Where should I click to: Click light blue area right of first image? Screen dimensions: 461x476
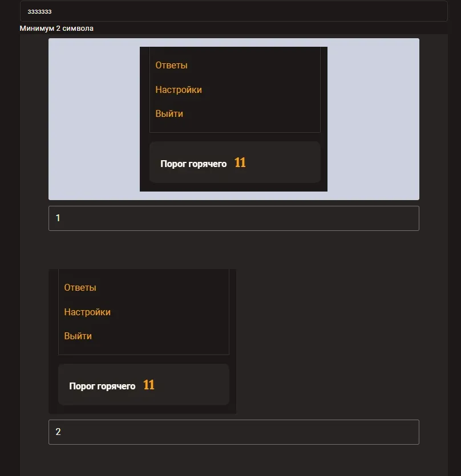click(373, 119)
